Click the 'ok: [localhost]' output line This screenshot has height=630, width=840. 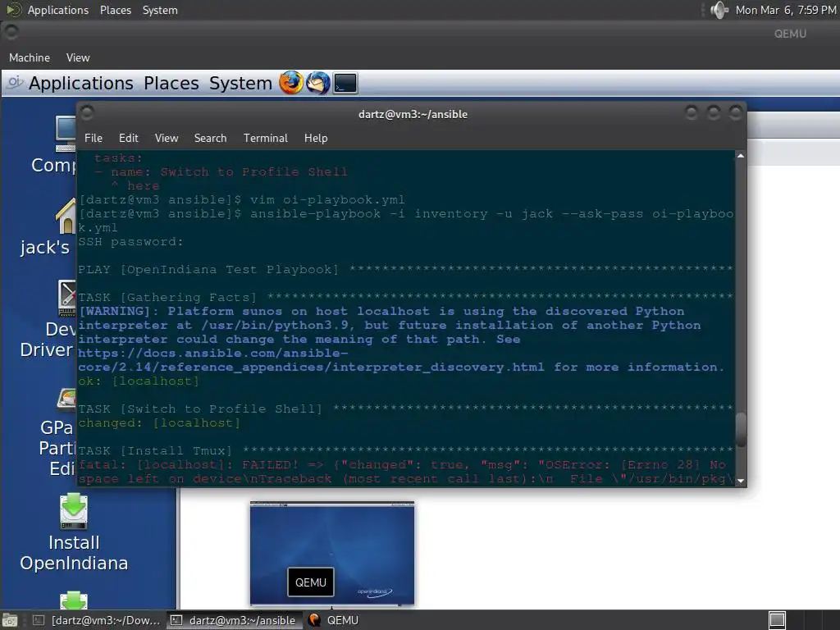[139, 381]
